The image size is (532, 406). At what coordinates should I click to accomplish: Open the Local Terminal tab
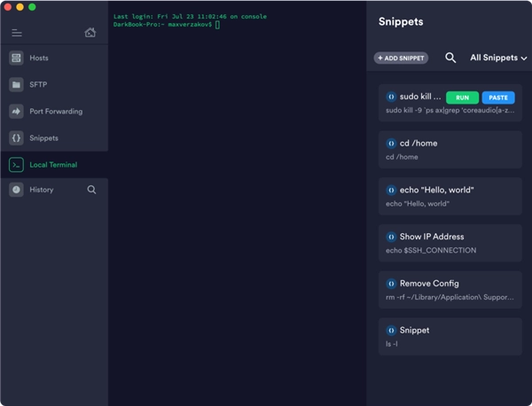coord(53,165)
